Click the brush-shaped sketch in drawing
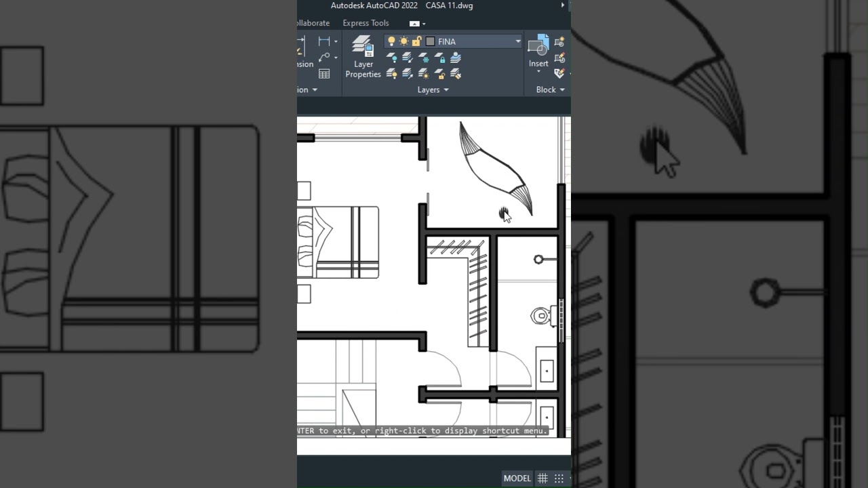 (496, 168)
